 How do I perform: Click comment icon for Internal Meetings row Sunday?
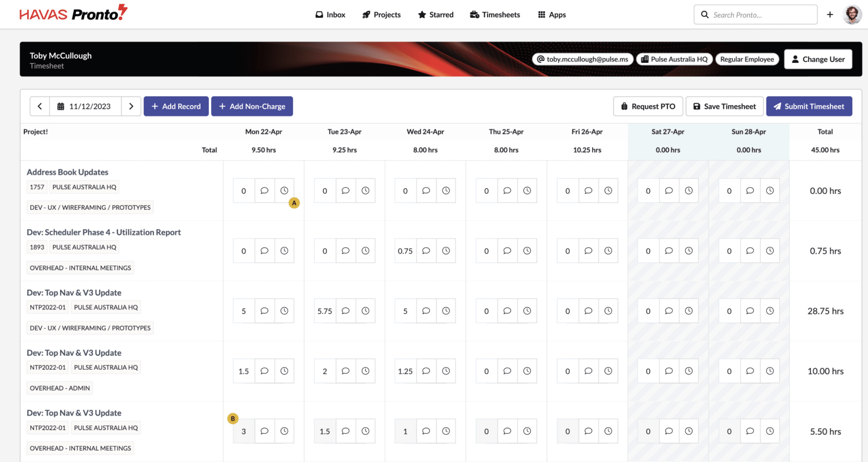coord(750,431)
